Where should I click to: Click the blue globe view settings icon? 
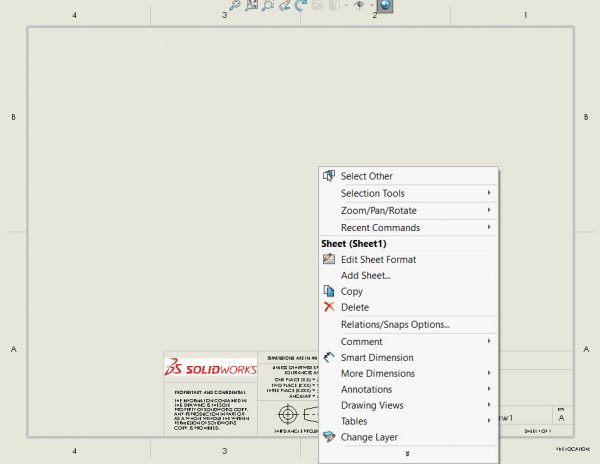385,5
